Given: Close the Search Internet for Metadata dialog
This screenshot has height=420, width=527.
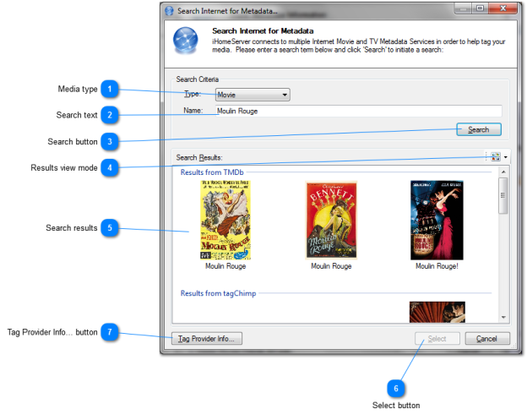Looking at the screenshot, I should coord(503,8).
